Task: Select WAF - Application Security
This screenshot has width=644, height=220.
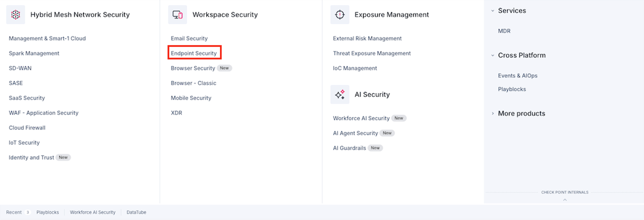Action: 44,113
